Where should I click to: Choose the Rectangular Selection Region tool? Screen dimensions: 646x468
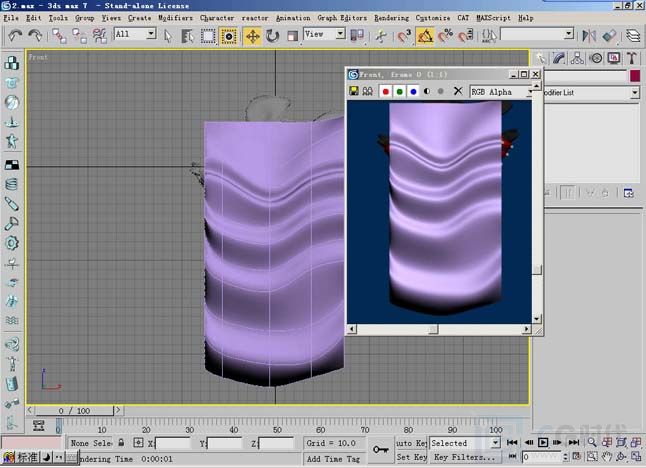(x=208, y=36)
